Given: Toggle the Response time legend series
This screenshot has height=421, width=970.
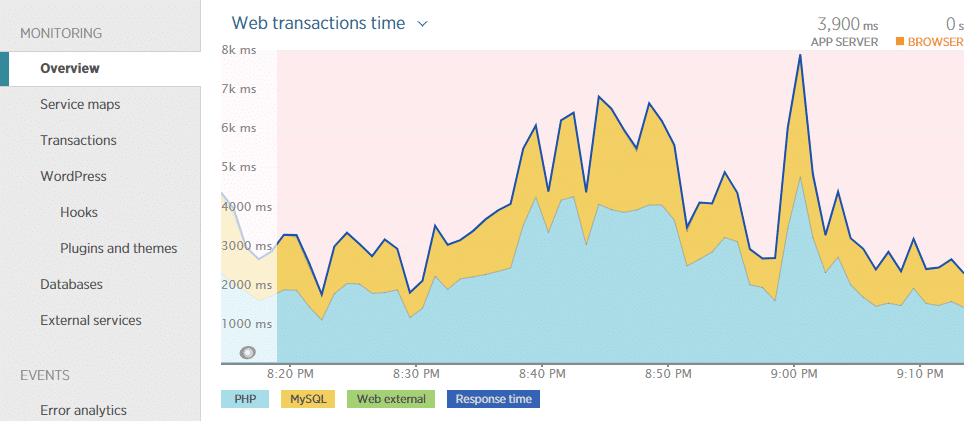Looking at the screenshot, I should [x=493, y=399].
